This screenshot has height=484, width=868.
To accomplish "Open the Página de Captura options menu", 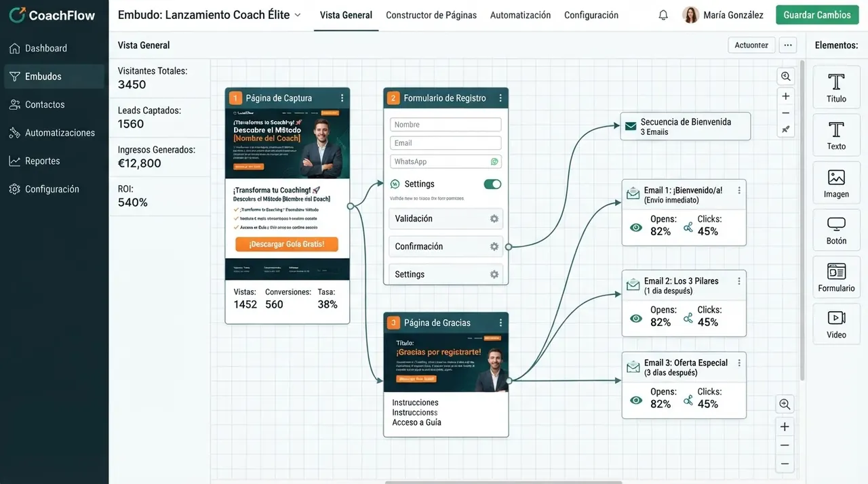I will tap(342, 98).
